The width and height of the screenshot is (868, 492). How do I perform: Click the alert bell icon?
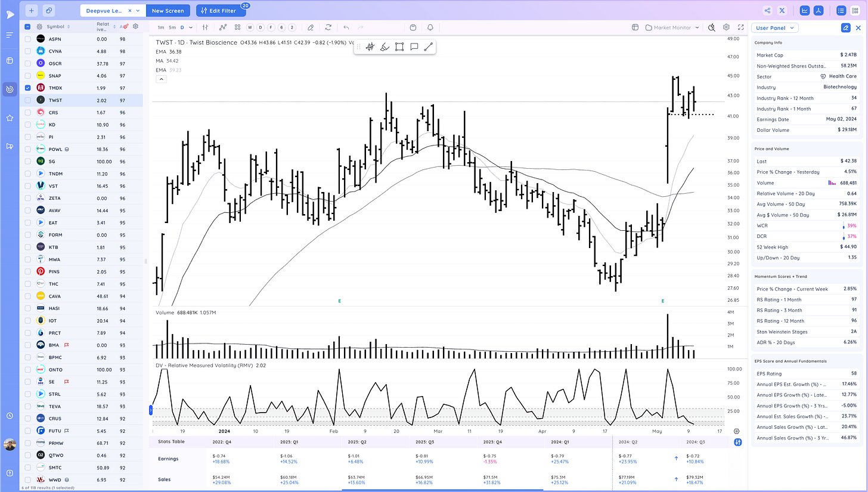[x=430, y=27]
